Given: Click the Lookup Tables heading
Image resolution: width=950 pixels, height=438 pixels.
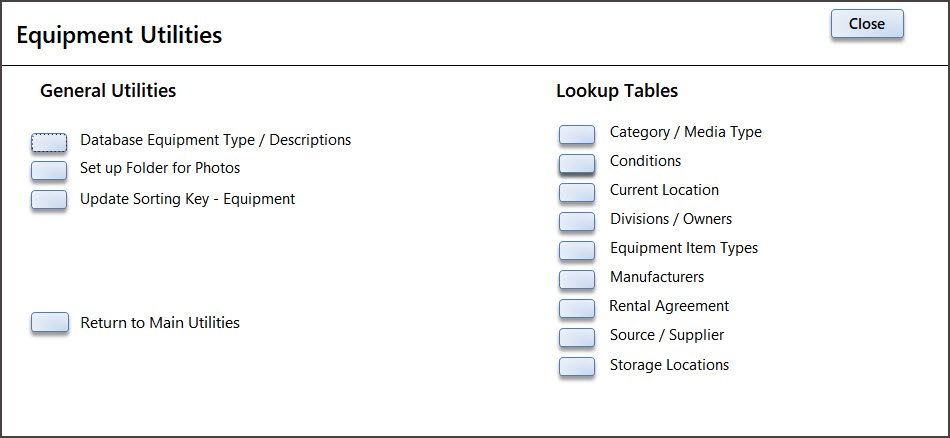Looking at the screenshot, I should click(617, 91).
